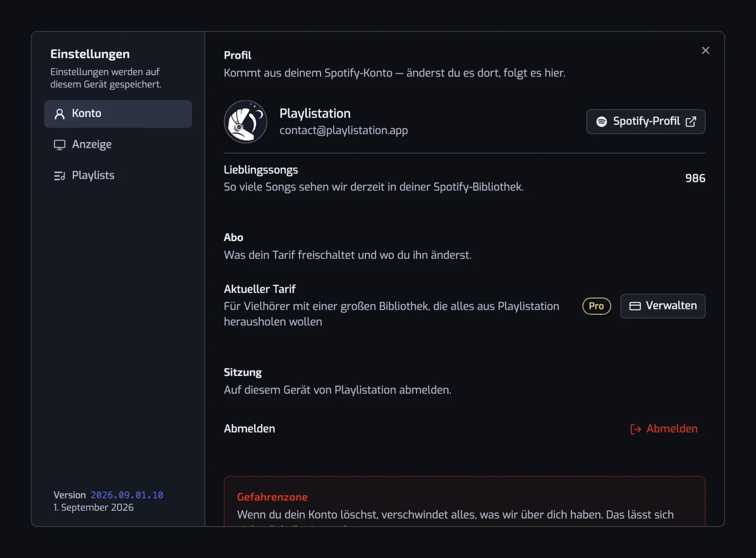This screenshot has height=558, width=756.
Task: Click the Aktueller Tarif label
Action: [259, 289]
